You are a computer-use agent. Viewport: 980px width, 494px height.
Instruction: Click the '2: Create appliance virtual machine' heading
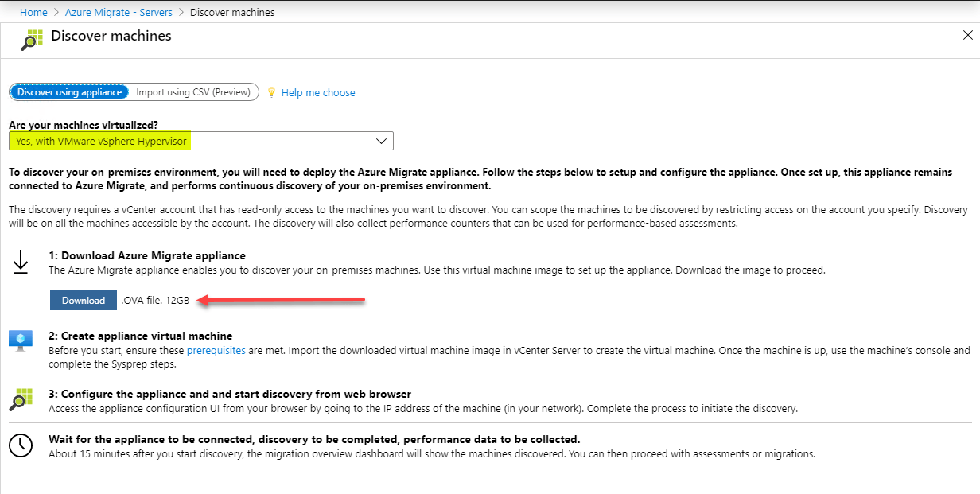pyautogui.click(x=141, y=336)
